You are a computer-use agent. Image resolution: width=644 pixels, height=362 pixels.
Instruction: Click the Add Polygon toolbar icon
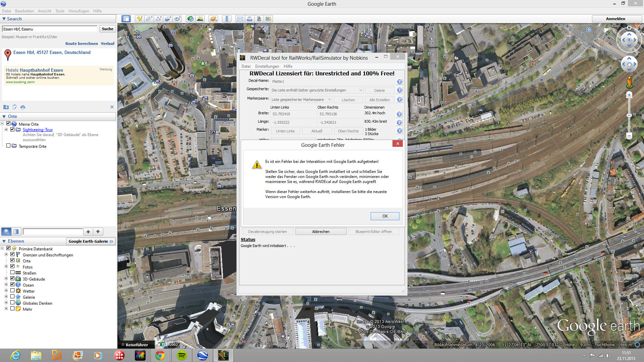pyautogui.click(x=149, y=19)
